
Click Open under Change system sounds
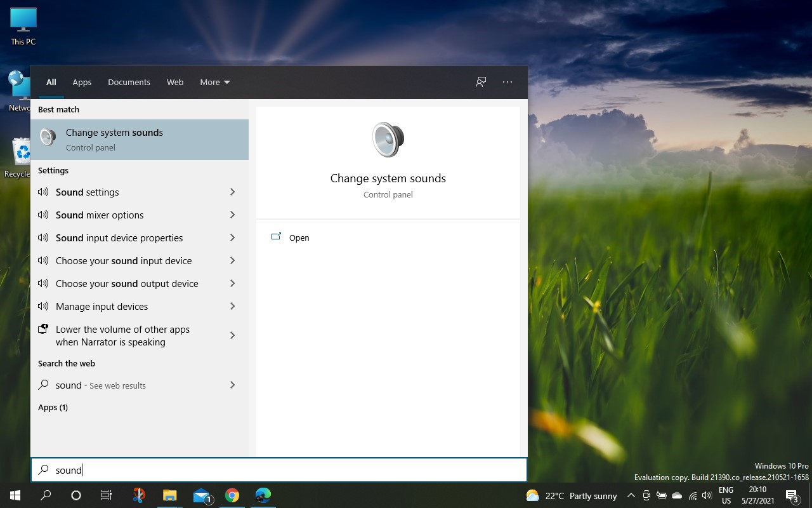299,237
